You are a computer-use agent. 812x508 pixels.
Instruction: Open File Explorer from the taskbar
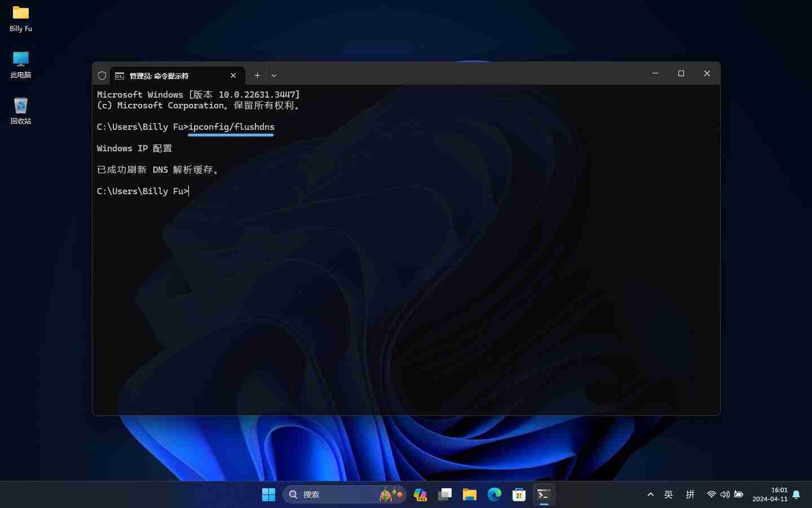[469, 494]
